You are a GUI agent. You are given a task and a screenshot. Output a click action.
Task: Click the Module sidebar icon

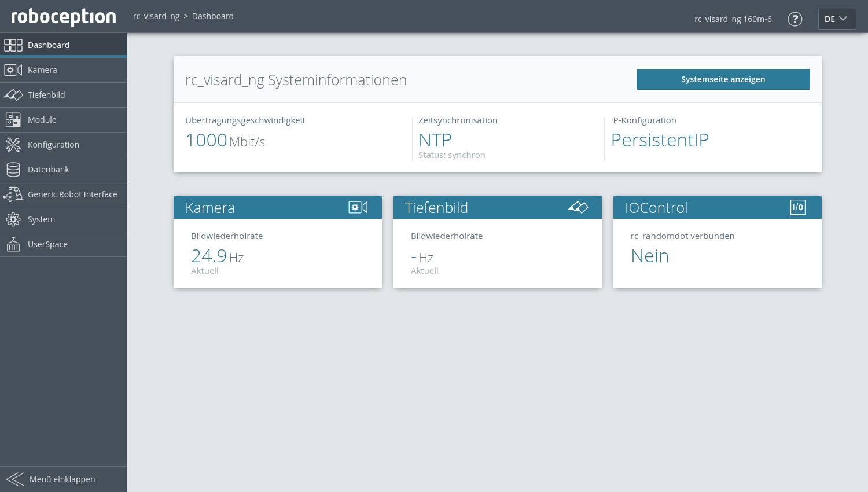click(x=13, y=119)
